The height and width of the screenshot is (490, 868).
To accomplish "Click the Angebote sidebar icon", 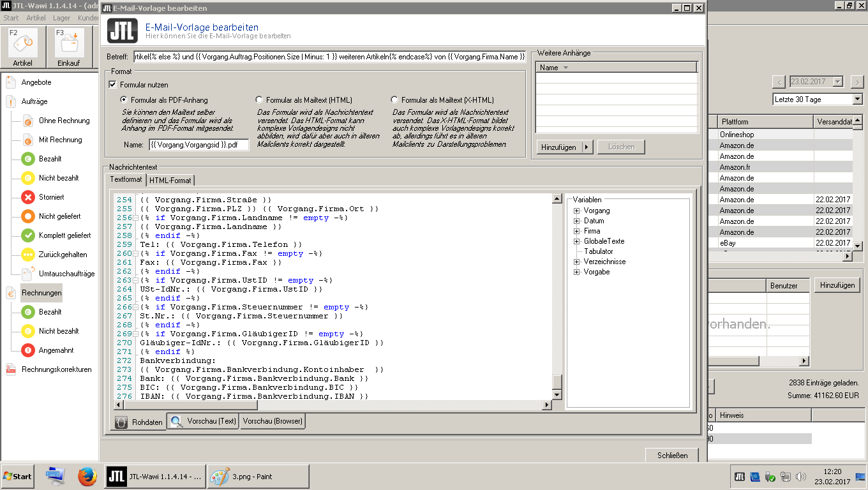I will tap(11, 82).
